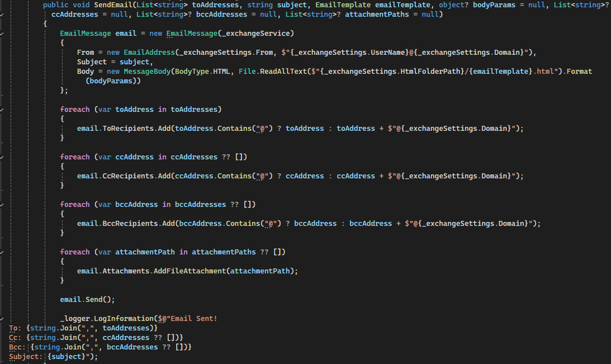The height and width of the screenshot is (364, 611).
Task: Collapse the SendEmail method fold chevron
Action: [2, 15]
